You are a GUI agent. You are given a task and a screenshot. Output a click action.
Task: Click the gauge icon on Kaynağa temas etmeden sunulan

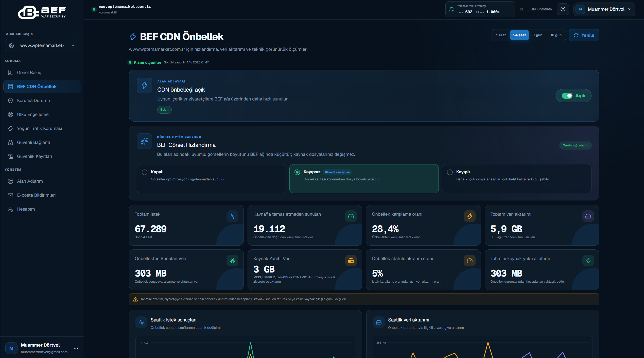[x=351, y=216]
